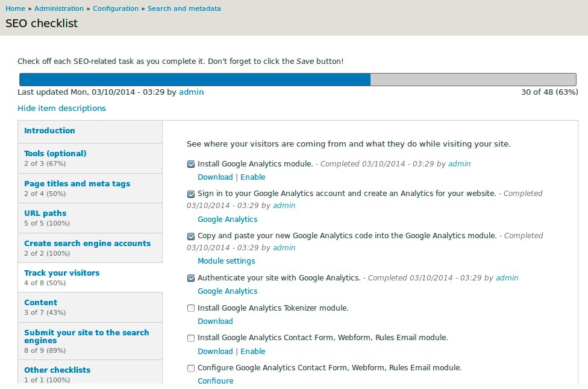588x389 pixels.
Task: Switch to the Introduction section
Action: 49,130
